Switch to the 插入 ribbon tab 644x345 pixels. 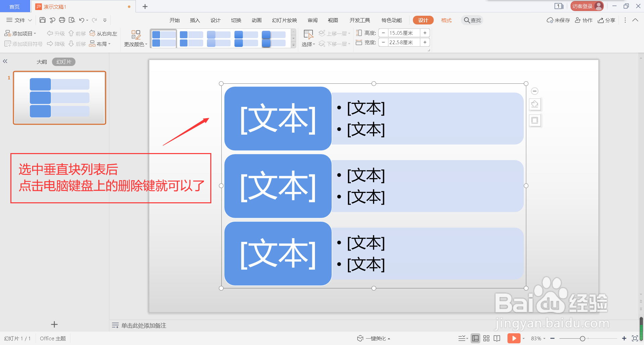pos(195,20)
